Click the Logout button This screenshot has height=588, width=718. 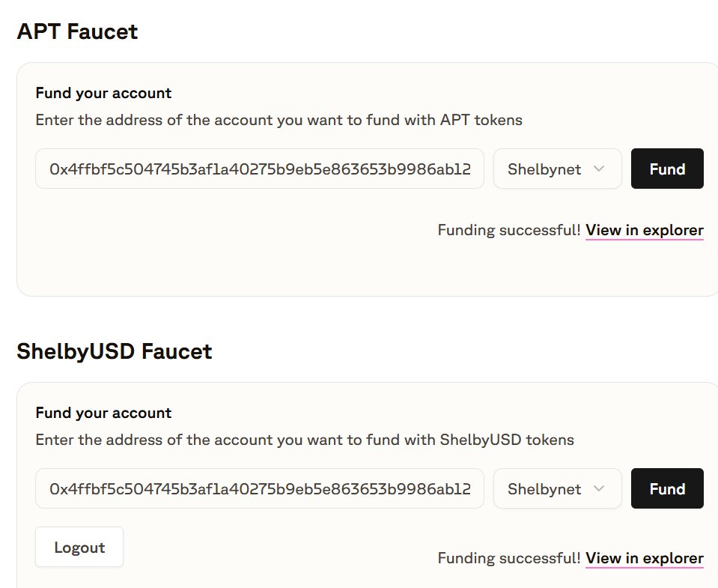79,547
